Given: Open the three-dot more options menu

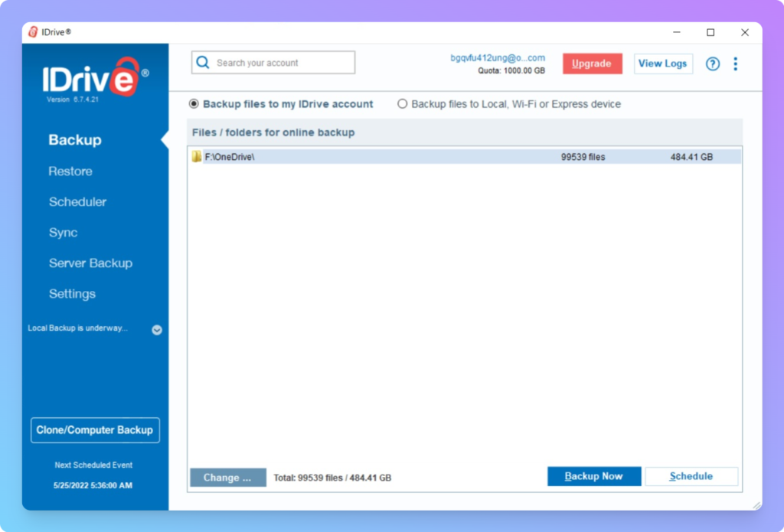Looking at the screenshot, I should 735,64.
